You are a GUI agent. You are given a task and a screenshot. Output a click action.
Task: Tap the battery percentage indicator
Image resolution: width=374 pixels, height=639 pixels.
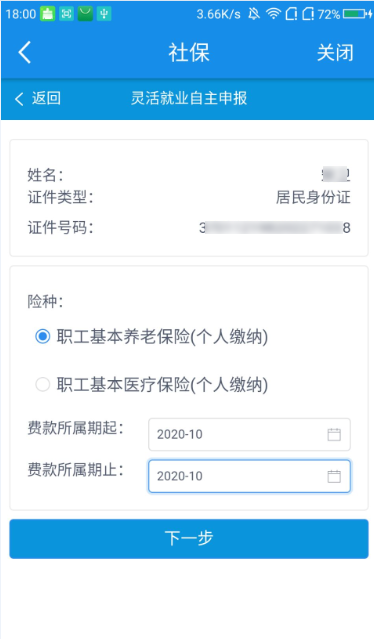[x=329, y=14]
